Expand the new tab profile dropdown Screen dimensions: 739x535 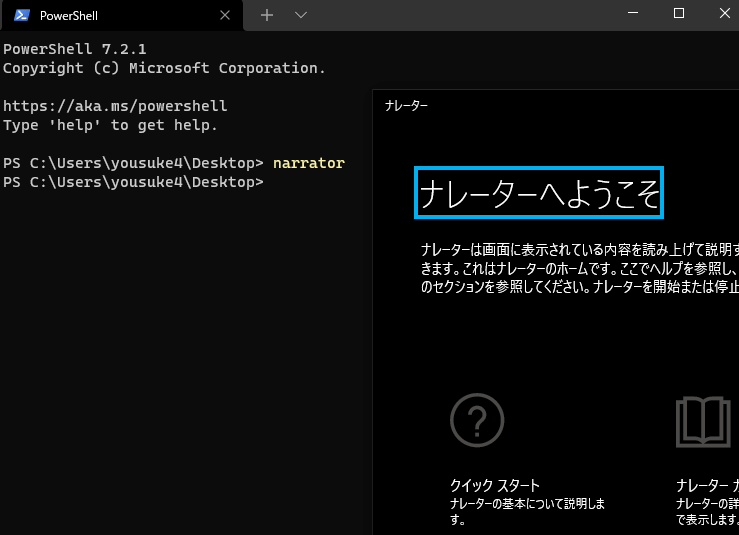point(301,15)
